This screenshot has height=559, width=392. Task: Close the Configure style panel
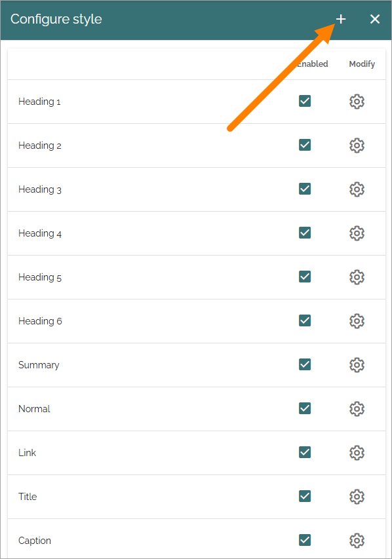[375, 19]
